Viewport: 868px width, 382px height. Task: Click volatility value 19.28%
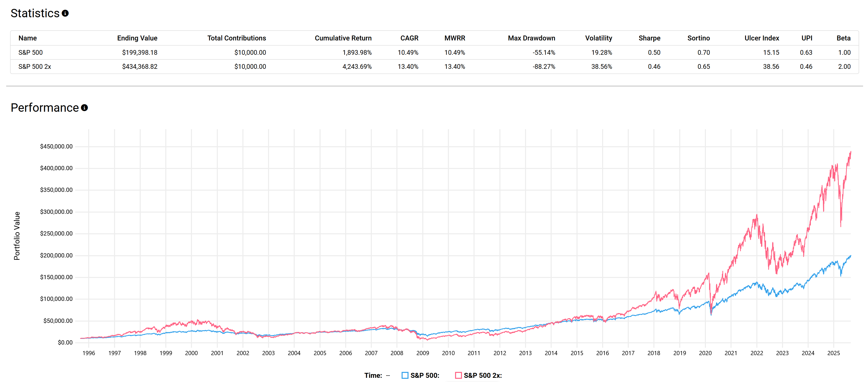pos(601,53)
